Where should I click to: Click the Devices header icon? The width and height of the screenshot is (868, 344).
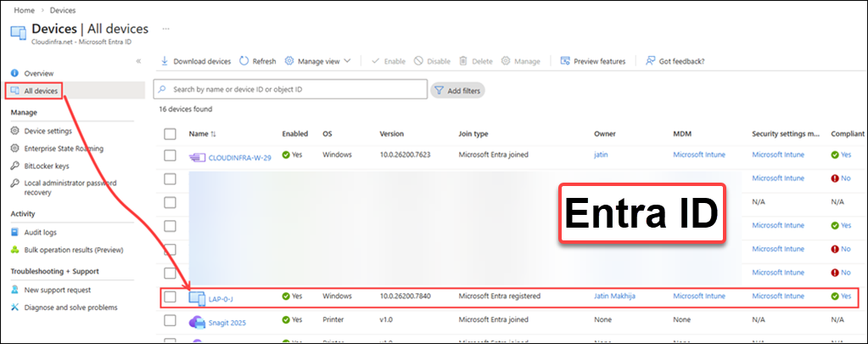[x=19, y=32]
